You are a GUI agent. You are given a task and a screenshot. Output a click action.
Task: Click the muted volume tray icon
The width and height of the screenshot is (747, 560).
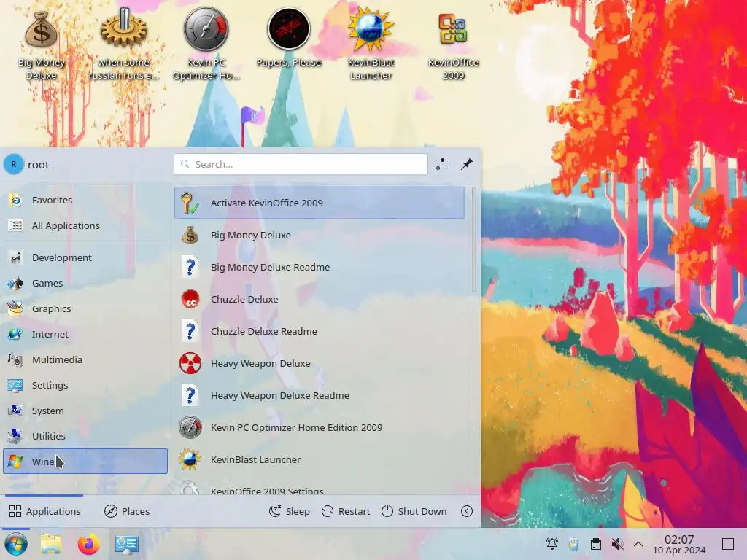click(x=617, y=544)
